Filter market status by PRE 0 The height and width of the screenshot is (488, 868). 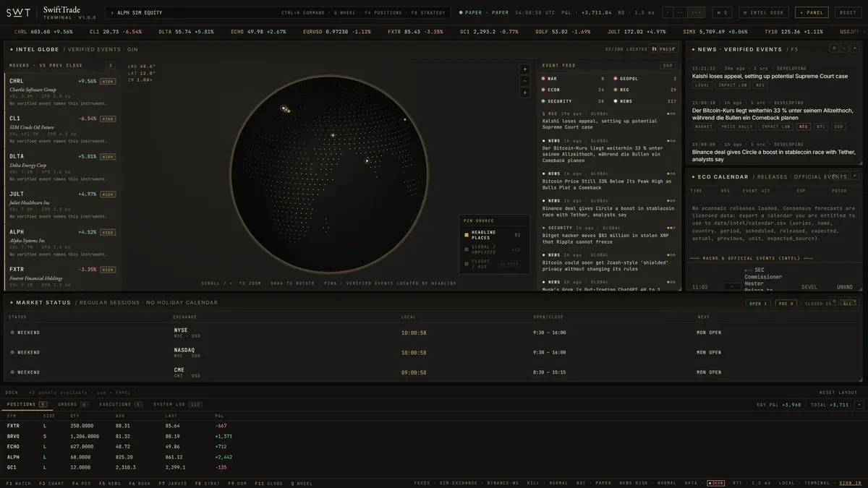click(x=786, y=304)
